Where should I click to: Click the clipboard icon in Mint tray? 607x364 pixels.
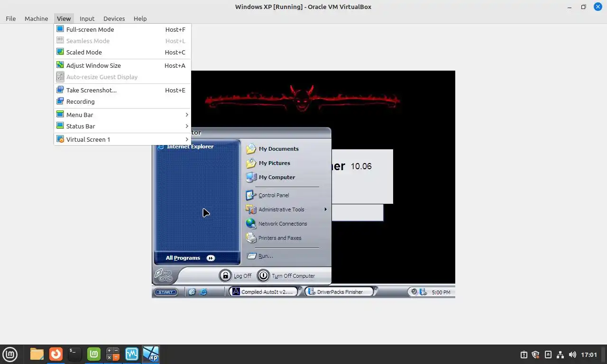click(524, 355)
